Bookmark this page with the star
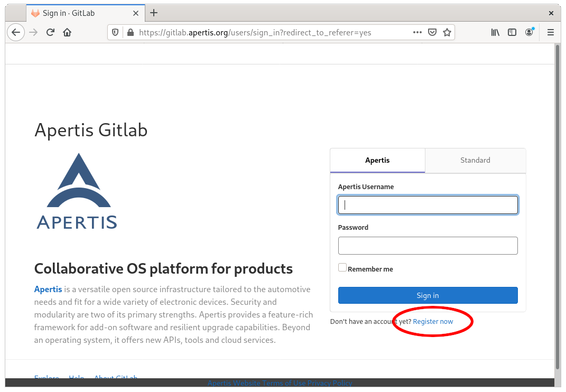 point(447,32)
